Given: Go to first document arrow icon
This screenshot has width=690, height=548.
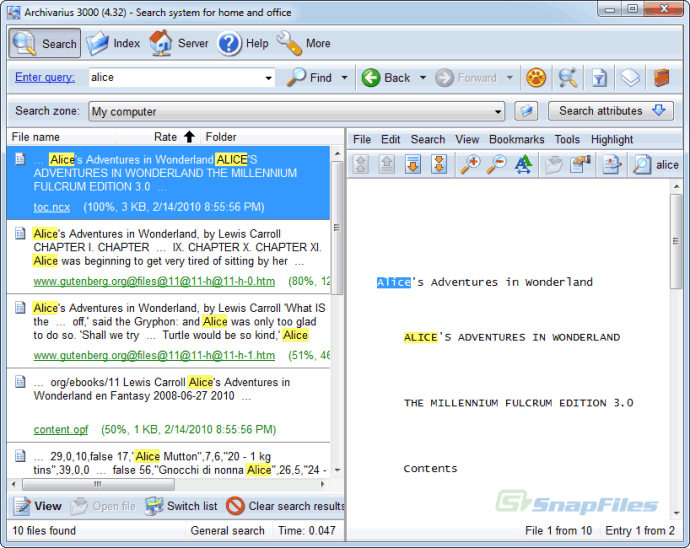Looking at the screenshot, I should [x=361, y=165].
